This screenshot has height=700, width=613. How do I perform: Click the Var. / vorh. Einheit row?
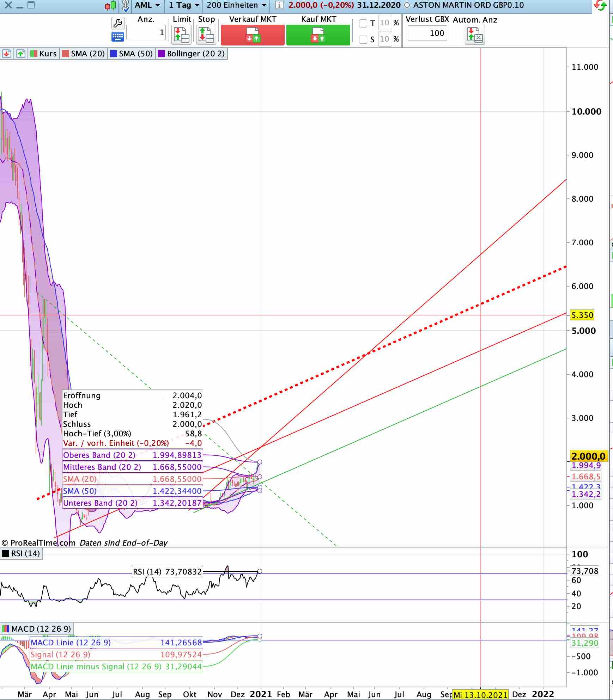point(133,443)
